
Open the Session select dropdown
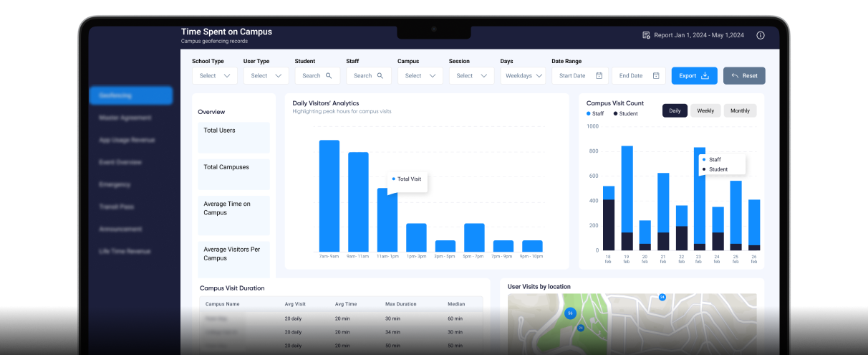click(x=472, y=75)
